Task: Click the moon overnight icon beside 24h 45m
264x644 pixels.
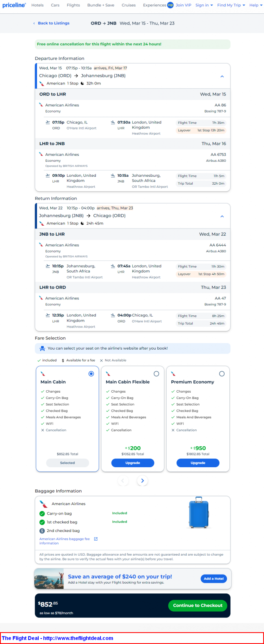Action: (x=82, y=223)
